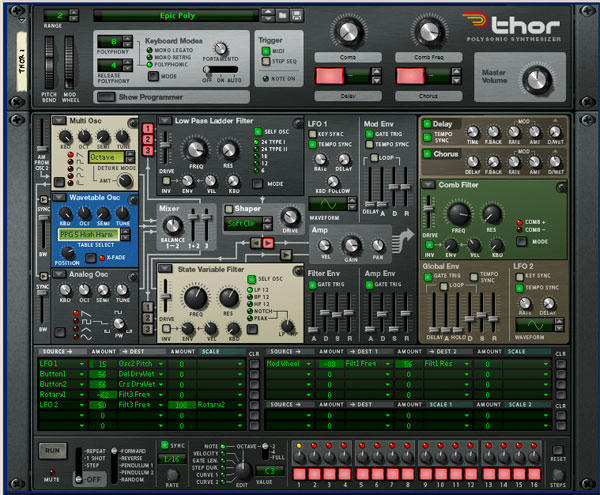Open the Filt1 Freq destination dropdown

coord(388,364)
